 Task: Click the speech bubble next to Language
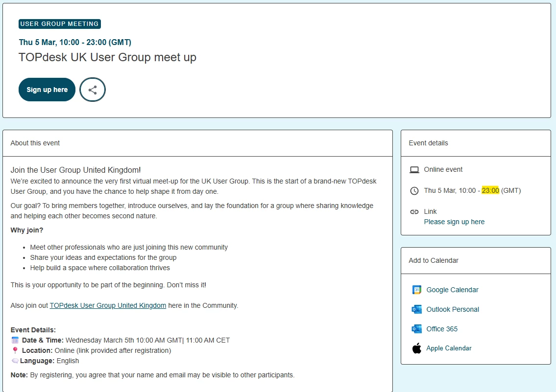pos(15,361)
